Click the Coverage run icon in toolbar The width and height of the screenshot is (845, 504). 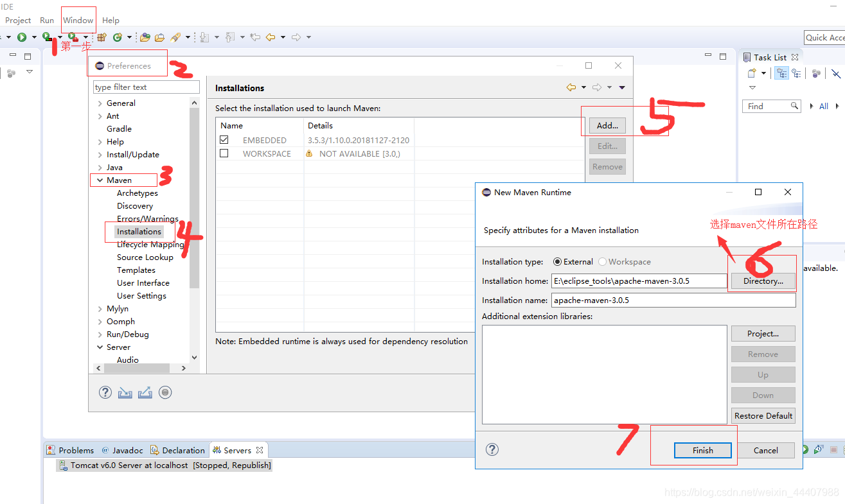pyautogui.click(x=47, y=37)
